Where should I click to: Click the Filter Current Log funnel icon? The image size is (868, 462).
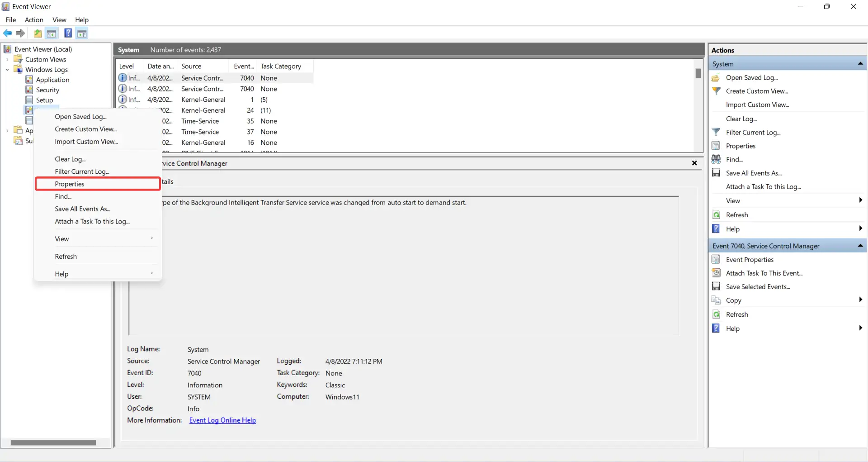click(x=716, y=132)
